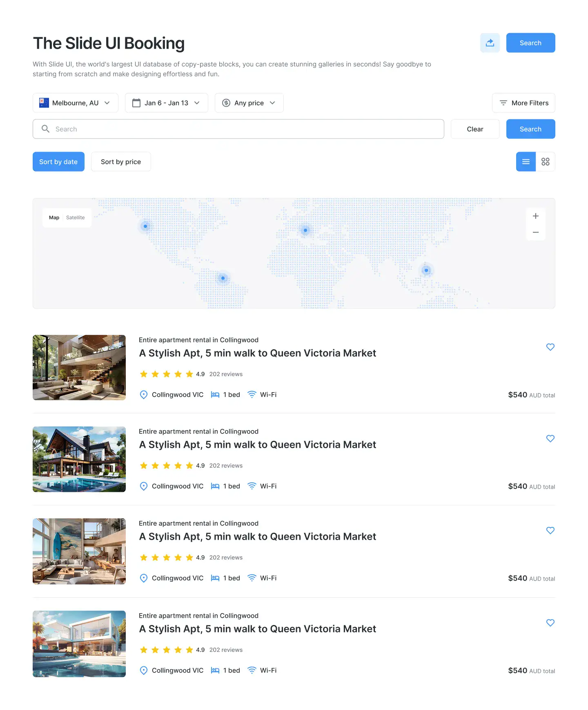Select the Map tab on the map
The width and height of the screenshot is (588, 710).
pos(54,218)
